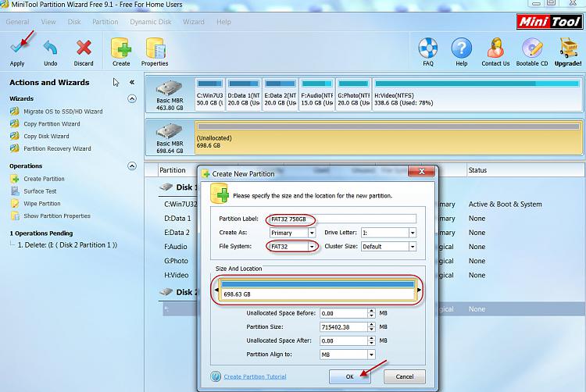Click the Bootable CD icon
Screen dimensions: 586x392
click(x=532, y=48)
